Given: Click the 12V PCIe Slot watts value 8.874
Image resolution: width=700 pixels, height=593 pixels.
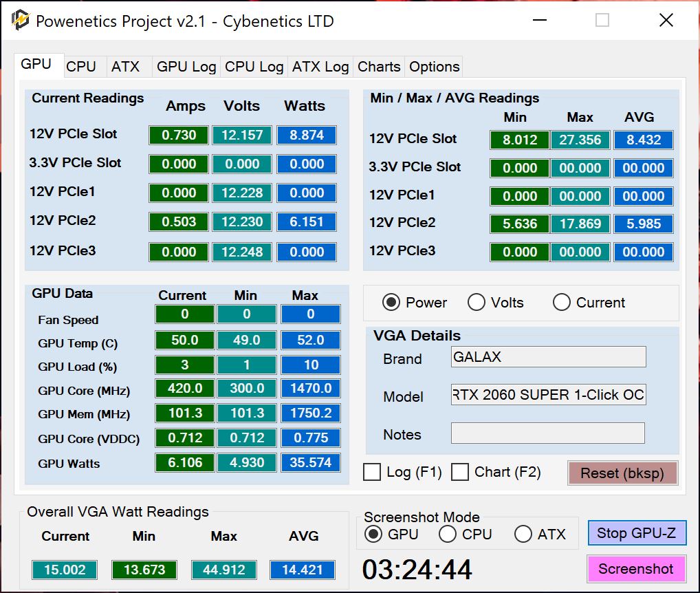Looking at the screenshot, I should pos(307,135).
